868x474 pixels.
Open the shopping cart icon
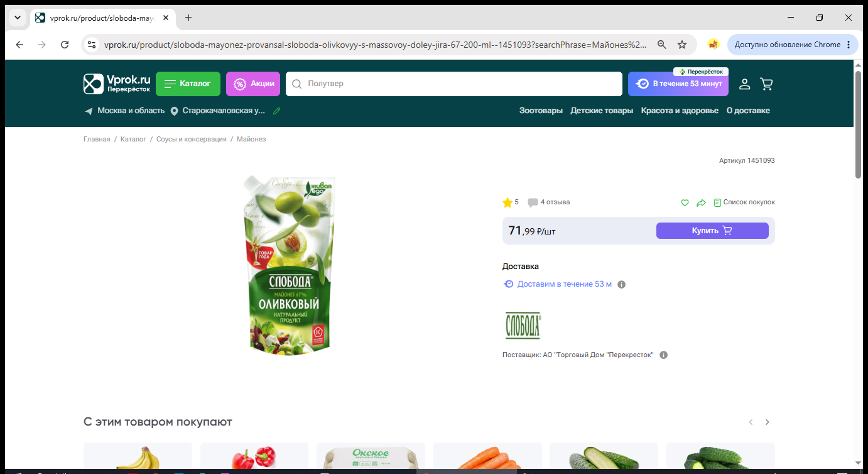tap(766, 84)
